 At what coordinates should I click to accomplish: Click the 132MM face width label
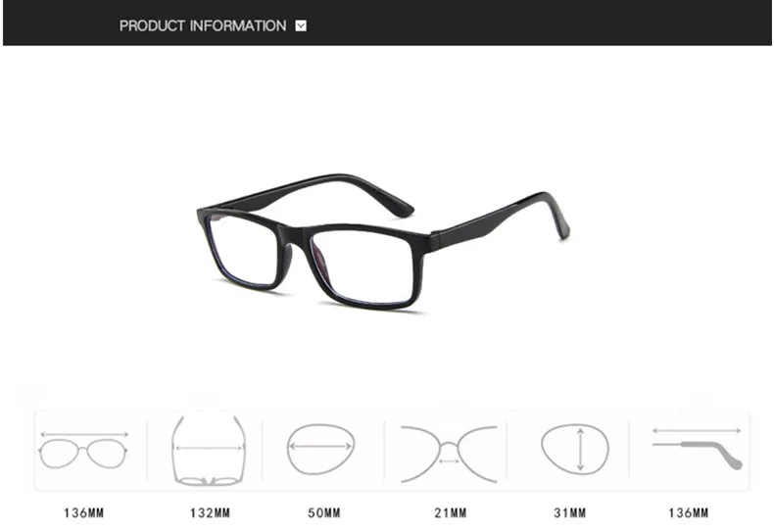(211, 512)
